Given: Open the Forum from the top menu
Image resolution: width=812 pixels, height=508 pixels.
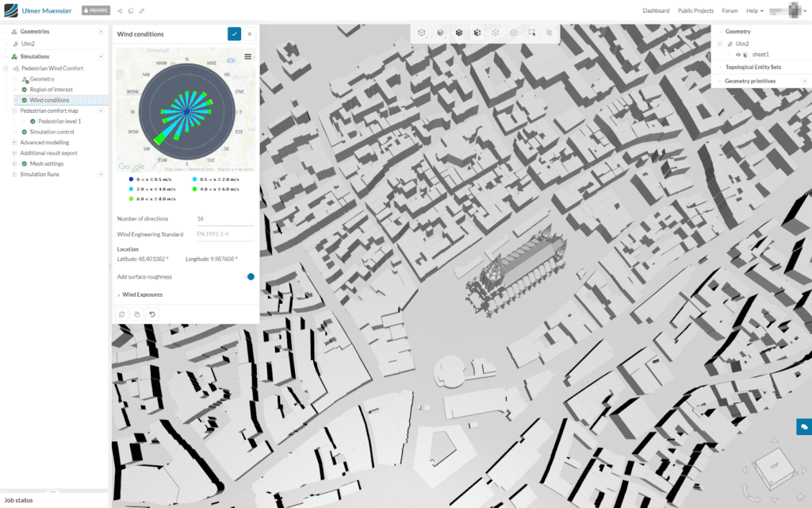Looking at the screenshot, I should [x=730, y=11].
